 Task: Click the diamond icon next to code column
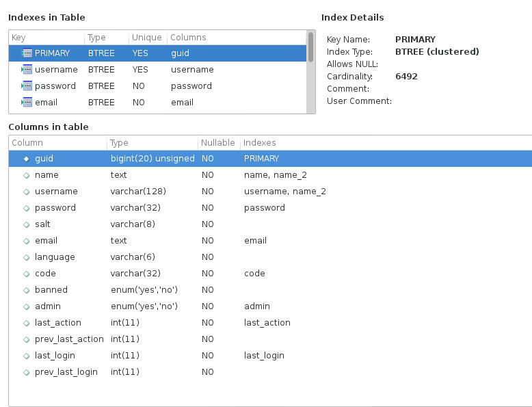click(27, 274)
